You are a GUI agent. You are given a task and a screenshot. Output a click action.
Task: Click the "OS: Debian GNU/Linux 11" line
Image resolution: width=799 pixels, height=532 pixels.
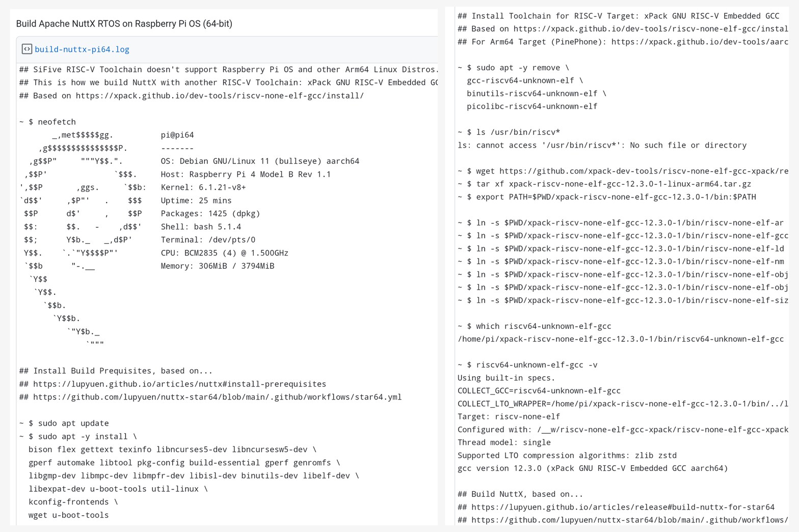(x=260, y=161)
